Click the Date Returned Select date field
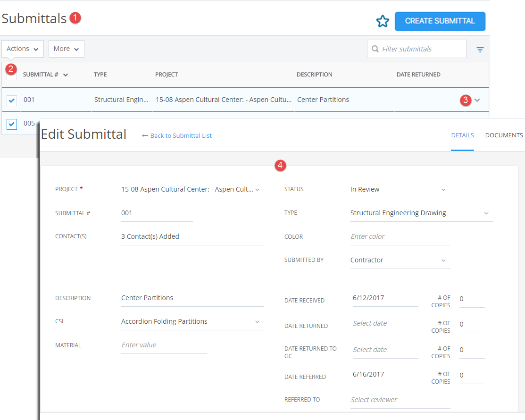 click(x=385, y=324)
